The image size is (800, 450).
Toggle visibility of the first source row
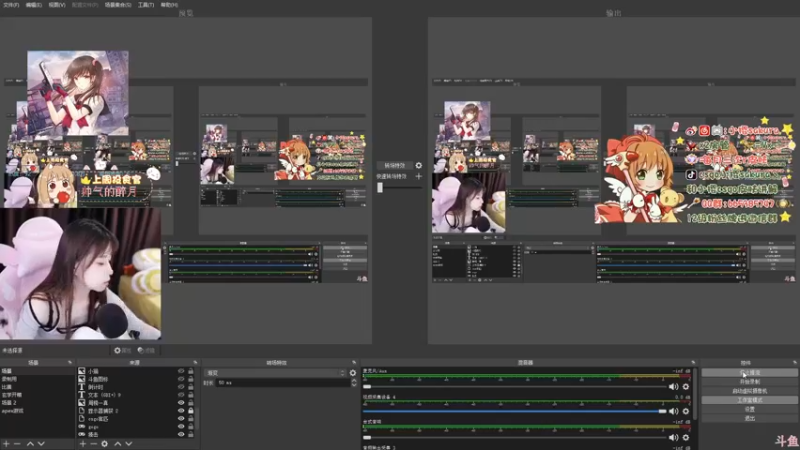coord(181,371)
